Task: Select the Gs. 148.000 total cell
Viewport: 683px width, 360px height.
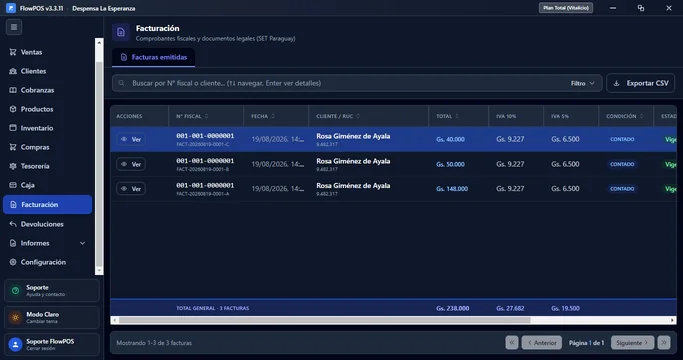Action: tap(452, 189)
